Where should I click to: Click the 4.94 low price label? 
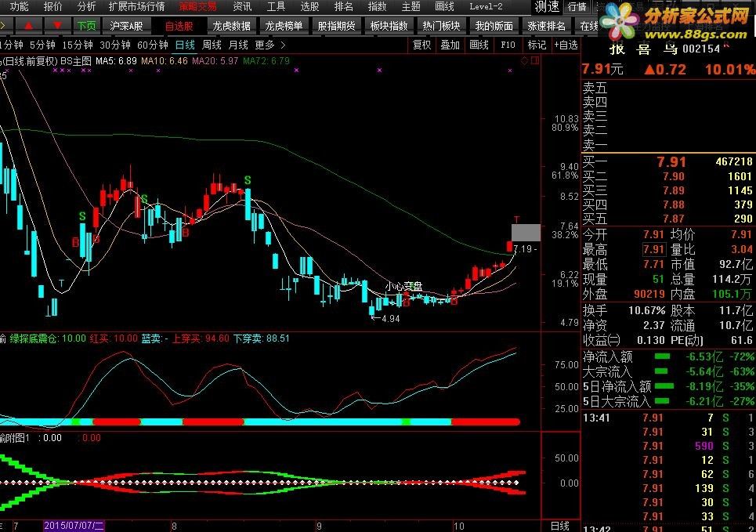tap(391, 319)
